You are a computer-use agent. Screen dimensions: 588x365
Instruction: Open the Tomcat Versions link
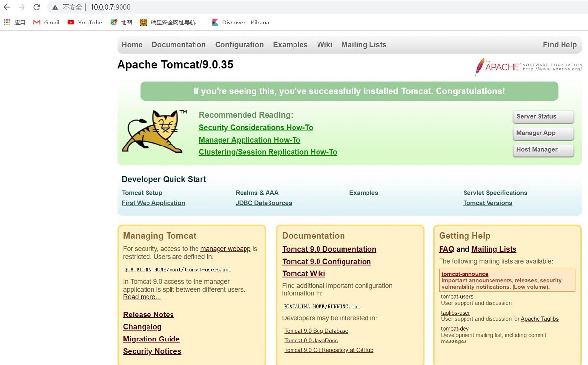[x=488, y=203]
